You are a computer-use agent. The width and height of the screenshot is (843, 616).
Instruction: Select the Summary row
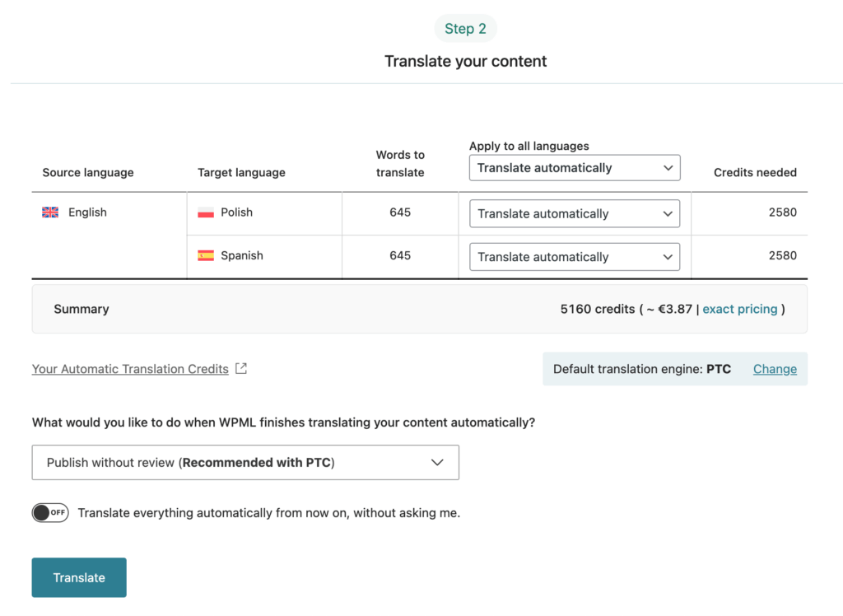point(81,309)
